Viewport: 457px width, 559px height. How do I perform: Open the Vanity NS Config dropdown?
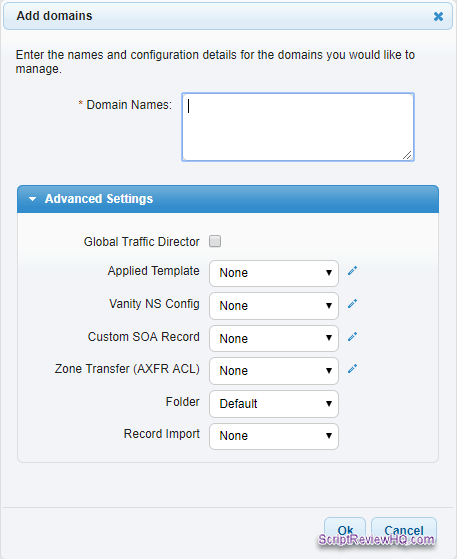coord(274,306)
